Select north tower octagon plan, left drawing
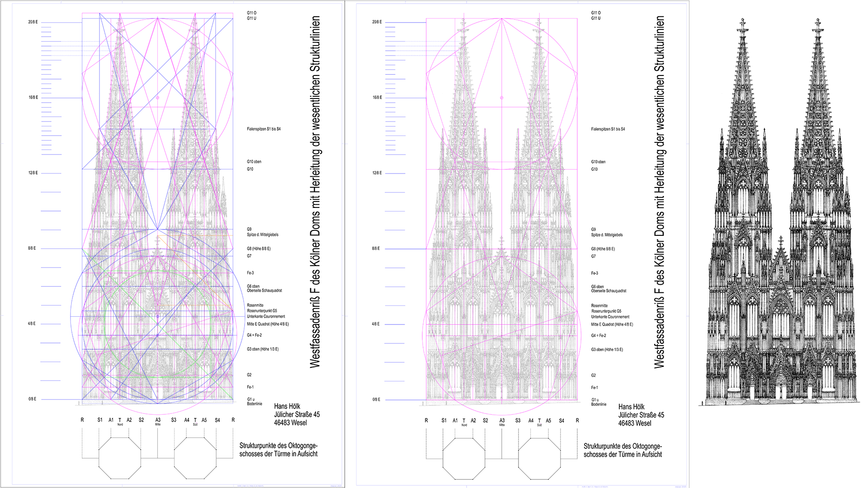 pyautogui.click(x=120, y=458)
